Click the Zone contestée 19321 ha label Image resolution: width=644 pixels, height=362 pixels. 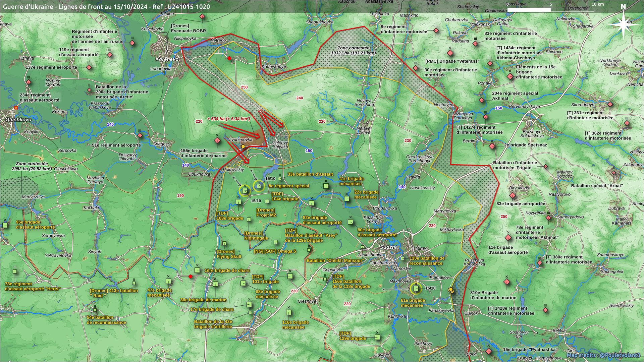(353, 51)
